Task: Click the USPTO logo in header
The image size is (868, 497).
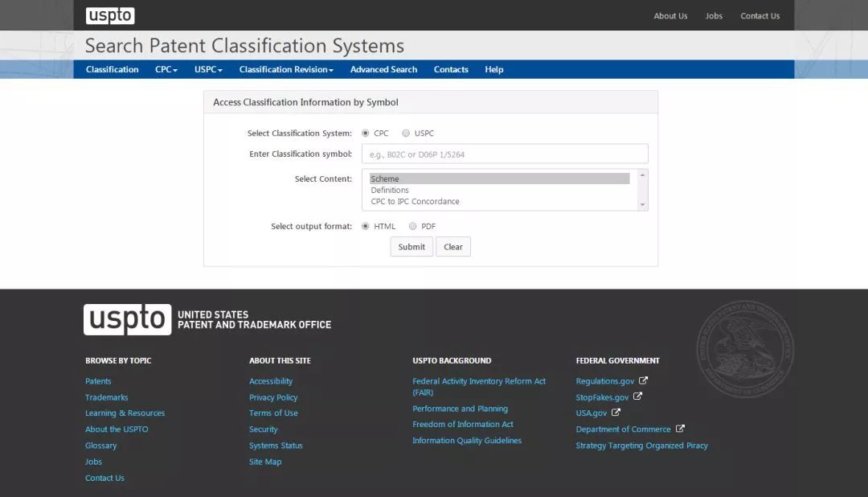Action: (x=110, y=15)
